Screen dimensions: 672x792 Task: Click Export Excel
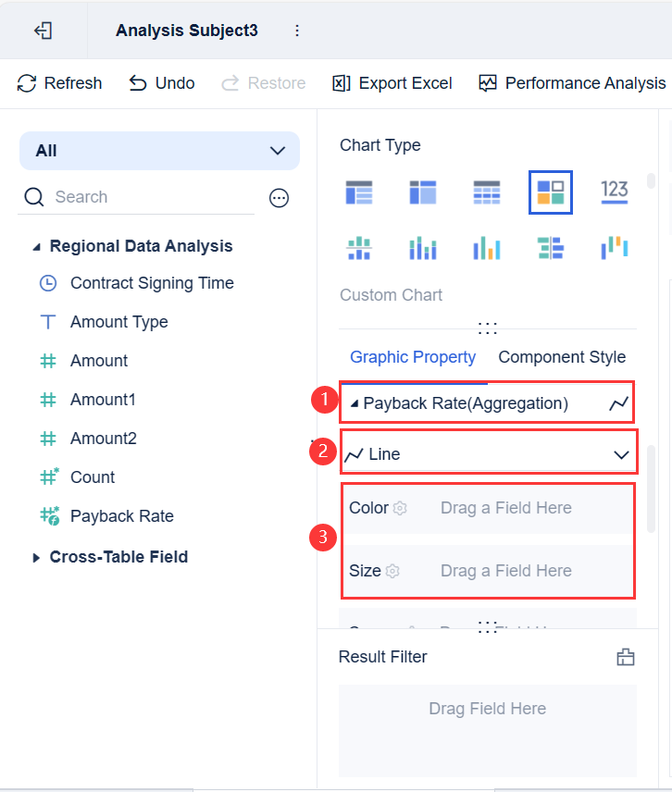(x=392, y=83)
